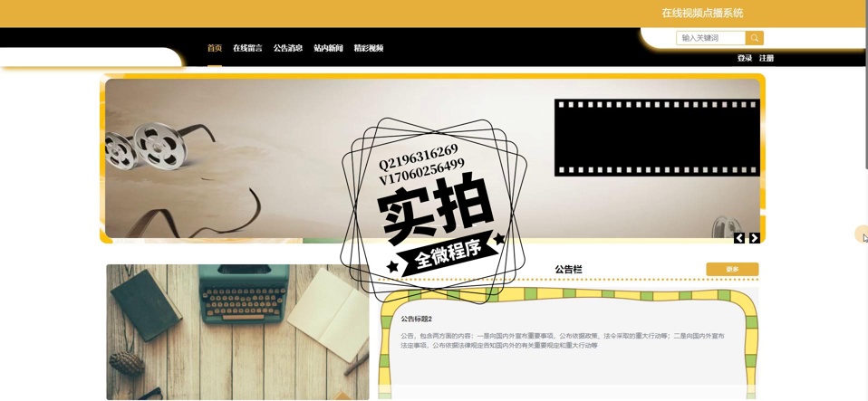
Task: Advance to next carousel slide arrow
Action: click(x=754, y=238)
